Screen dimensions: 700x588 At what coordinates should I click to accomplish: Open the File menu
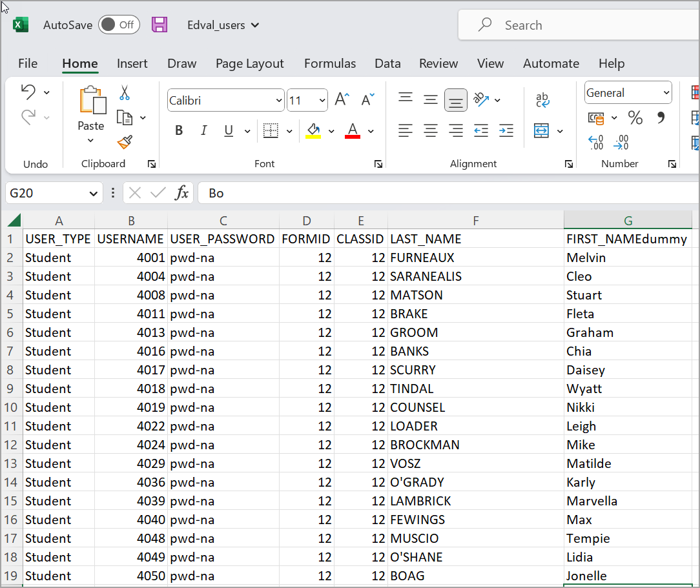[x=28, y=63]
